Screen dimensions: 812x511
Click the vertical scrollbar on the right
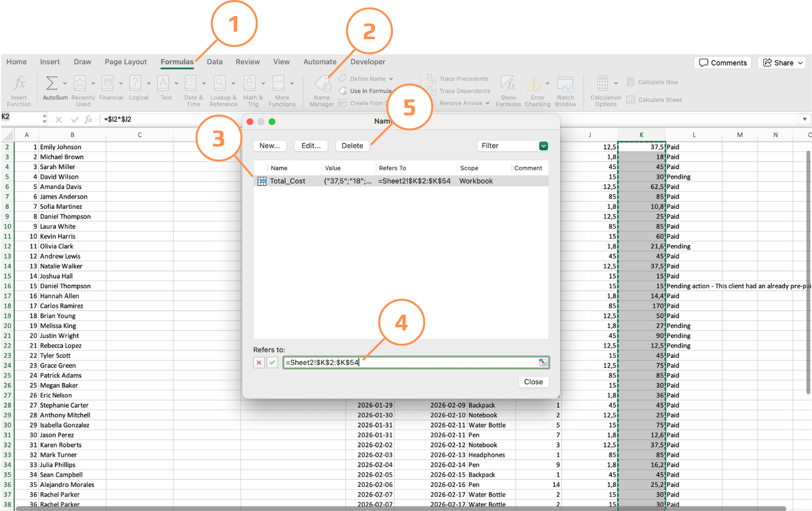[808, 272]
